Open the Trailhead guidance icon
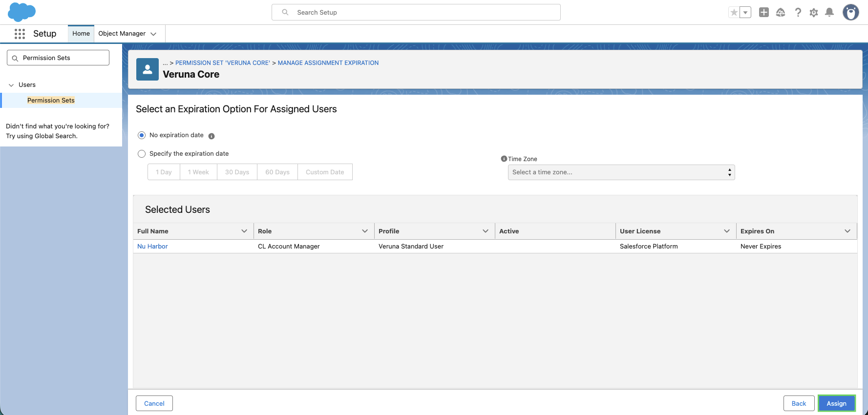This screenshot has width=868, height=415. (781, 13)
